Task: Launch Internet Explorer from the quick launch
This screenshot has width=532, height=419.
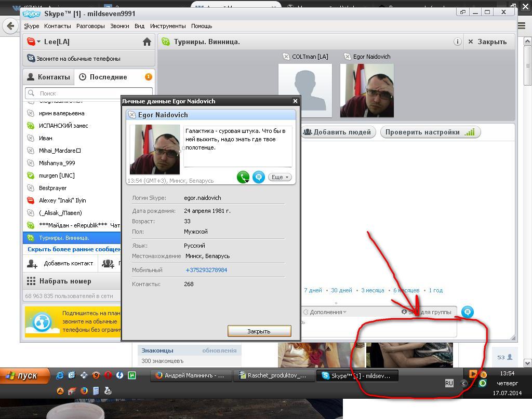Action: 60,375
